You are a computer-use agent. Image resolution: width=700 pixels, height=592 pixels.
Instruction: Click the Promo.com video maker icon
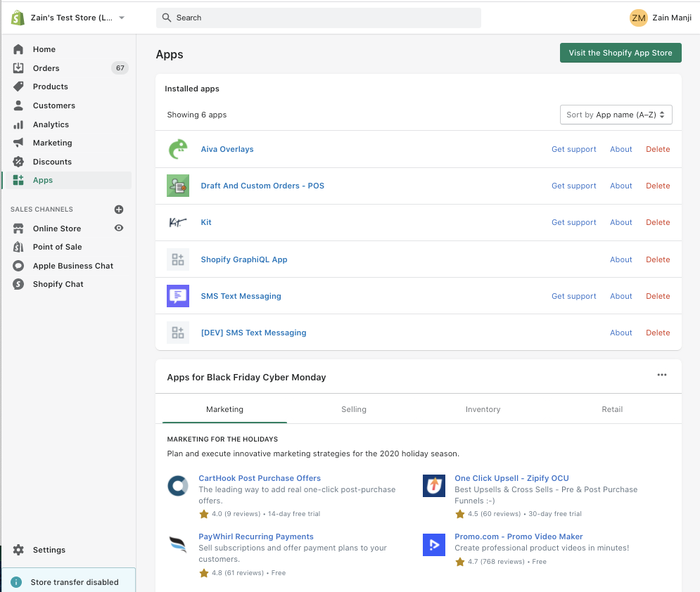(434, 545)
